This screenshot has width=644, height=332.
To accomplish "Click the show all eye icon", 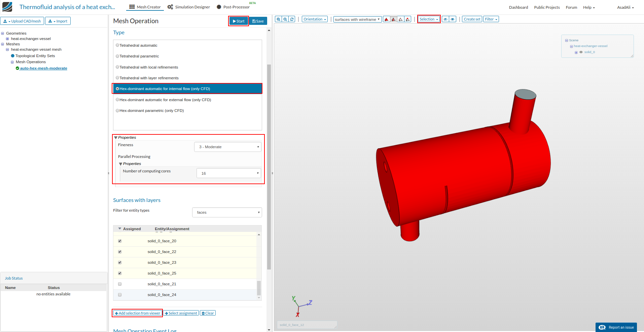I will (453, 19).
